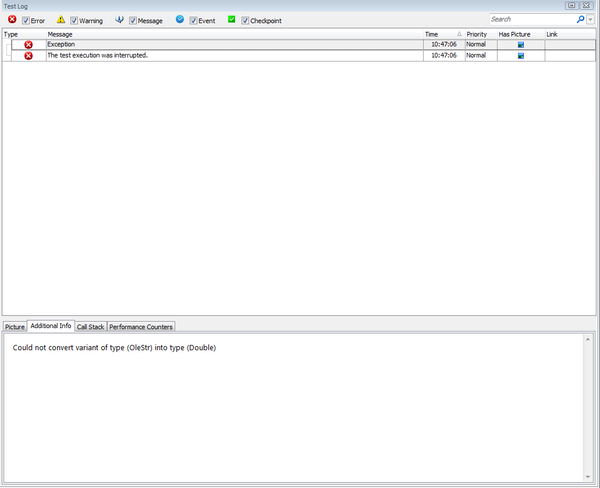Click Normal priority of interrupted execution row
Image resolution: width=600 pixels, height=488 pixels.
click(x=476, y=55)
